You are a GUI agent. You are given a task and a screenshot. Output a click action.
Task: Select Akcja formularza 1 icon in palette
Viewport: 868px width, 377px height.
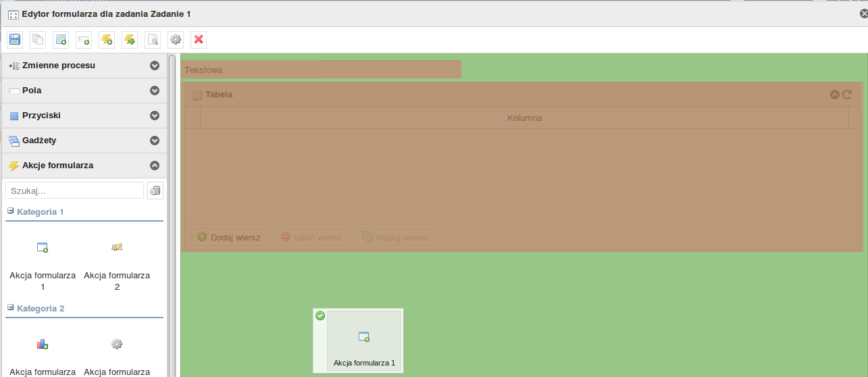43,248
